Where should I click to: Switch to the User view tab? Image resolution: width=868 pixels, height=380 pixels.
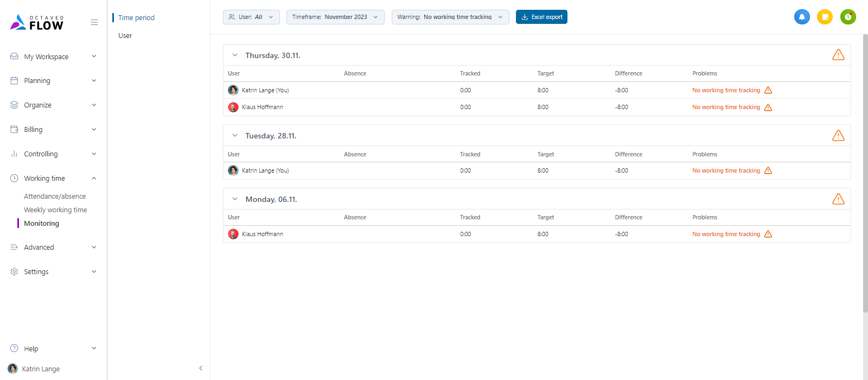tap(125, 36)
